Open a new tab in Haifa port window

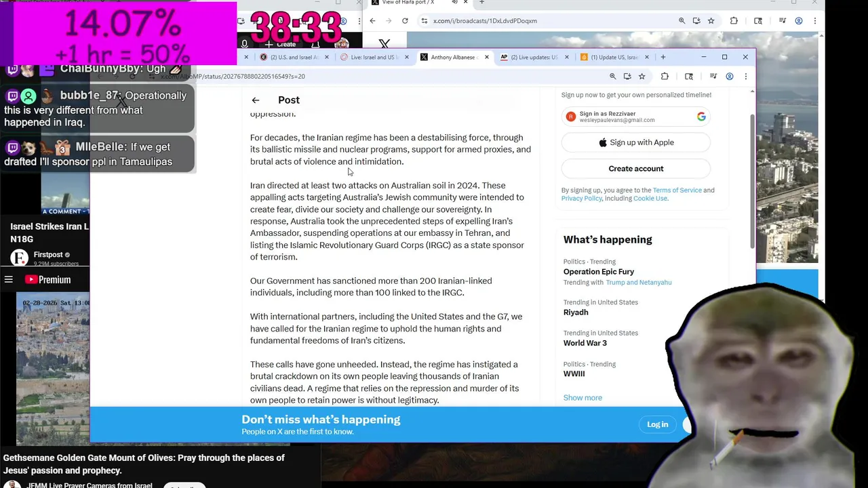(481, 3)
